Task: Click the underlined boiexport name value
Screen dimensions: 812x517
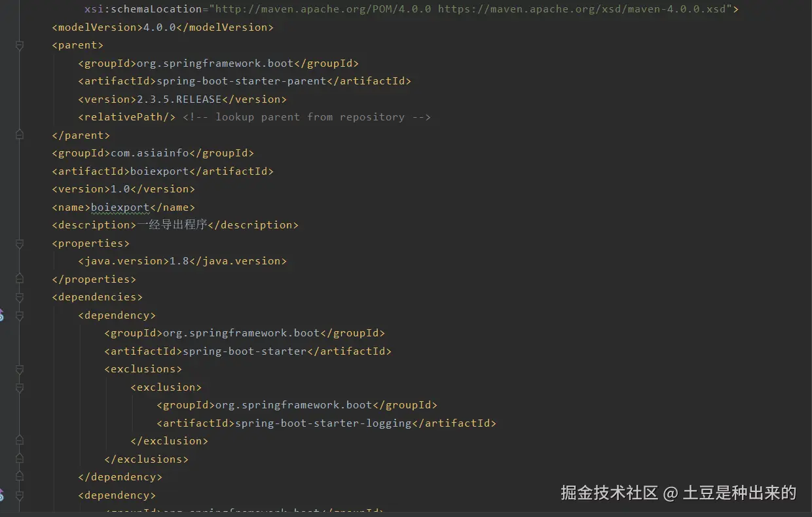Action: [120, 207]
